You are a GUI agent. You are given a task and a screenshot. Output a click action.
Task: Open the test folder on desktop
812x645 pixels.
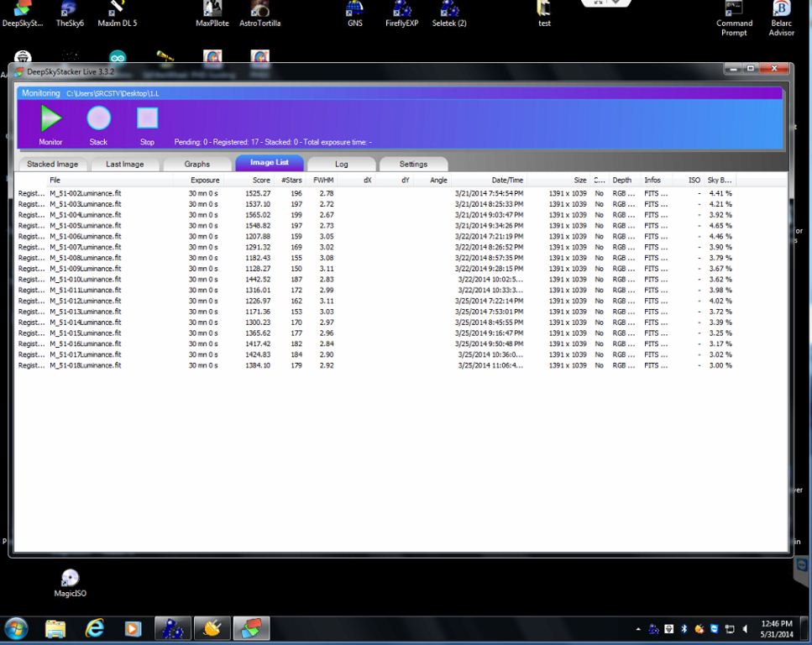544,14
